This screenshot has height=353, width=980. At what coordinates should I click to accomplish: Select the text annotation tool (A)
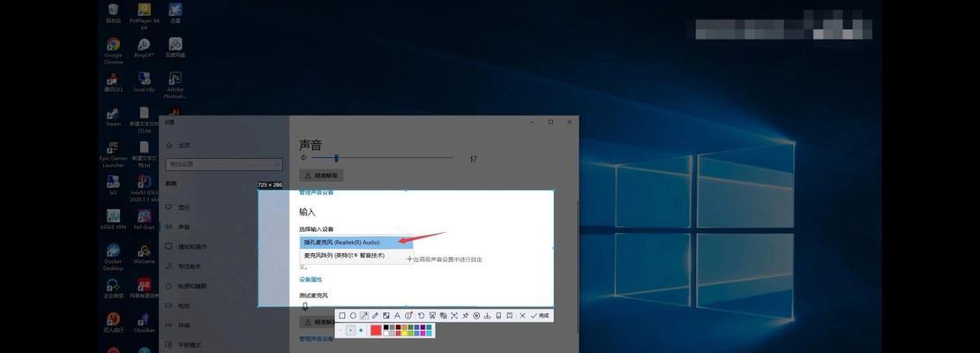398,316
